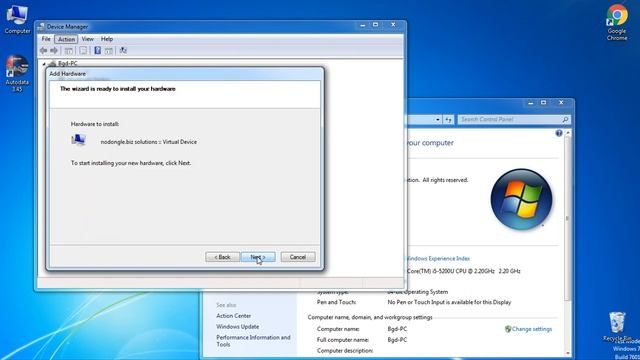Open Performance Information and Tools link

click(x=253, y=341)
